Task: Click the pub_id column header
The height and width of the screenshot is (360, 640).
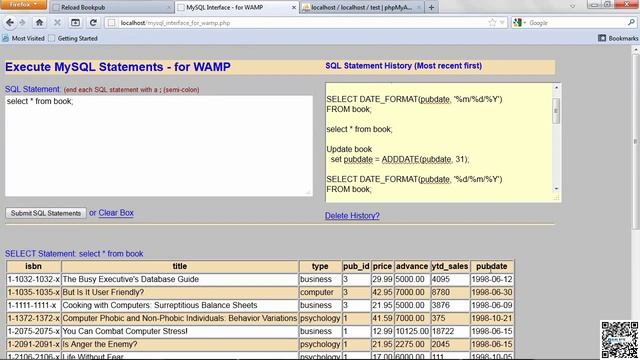Action: pyautogui.click(x=356, y=266)
